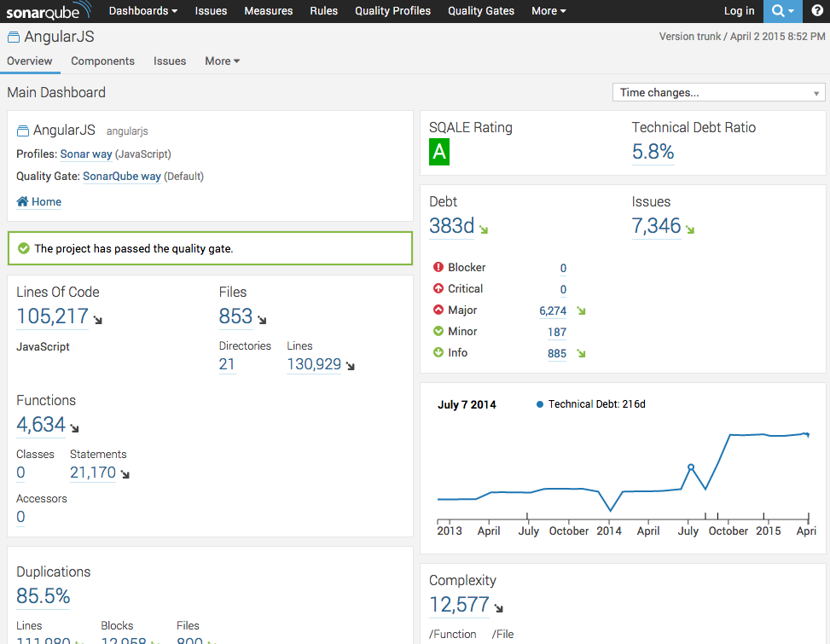Click the AngularJS project title in header
This screenshot has width=830, height=644.
pyautogui.click(x=60, y=37)
